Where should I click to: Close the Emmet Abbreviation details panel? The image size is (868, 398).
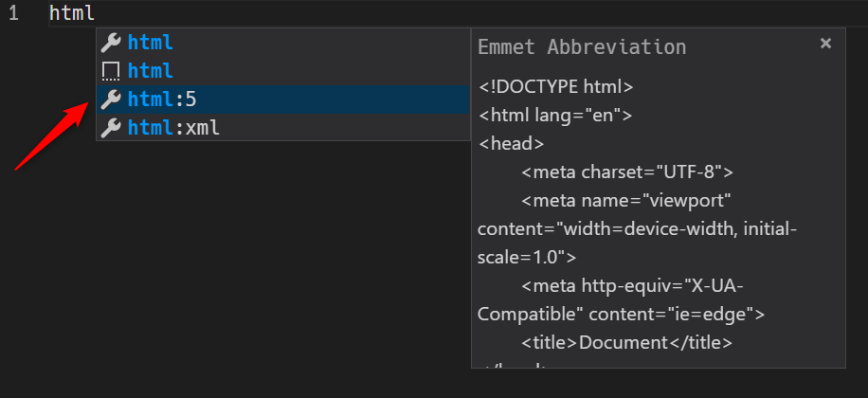825,44
